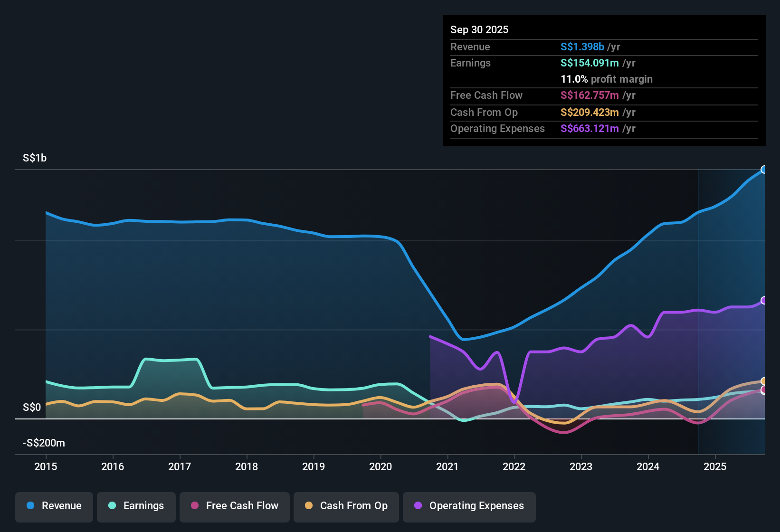Viewport: 780px width, 532px height.
Task: Select the Cash From Op legend label
Action: pyautogui.click(x=354, y=505)
